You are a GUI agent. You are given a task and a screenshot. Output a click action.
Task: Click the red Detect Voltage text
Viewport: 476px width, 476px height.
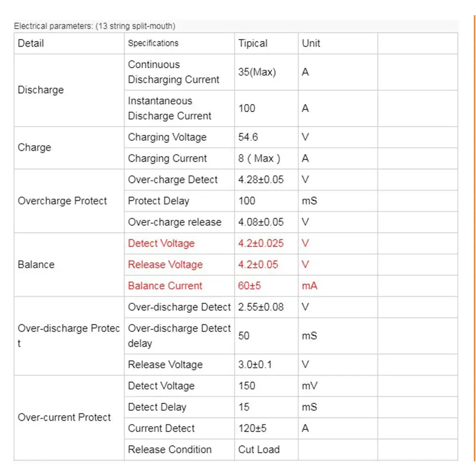click(x=161, y=243)
